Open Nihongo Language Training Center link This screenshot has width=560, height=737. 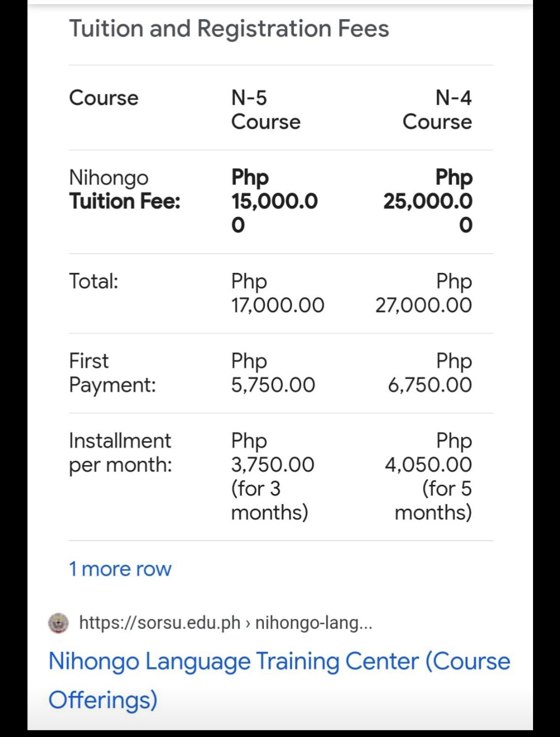coord(279,680)
